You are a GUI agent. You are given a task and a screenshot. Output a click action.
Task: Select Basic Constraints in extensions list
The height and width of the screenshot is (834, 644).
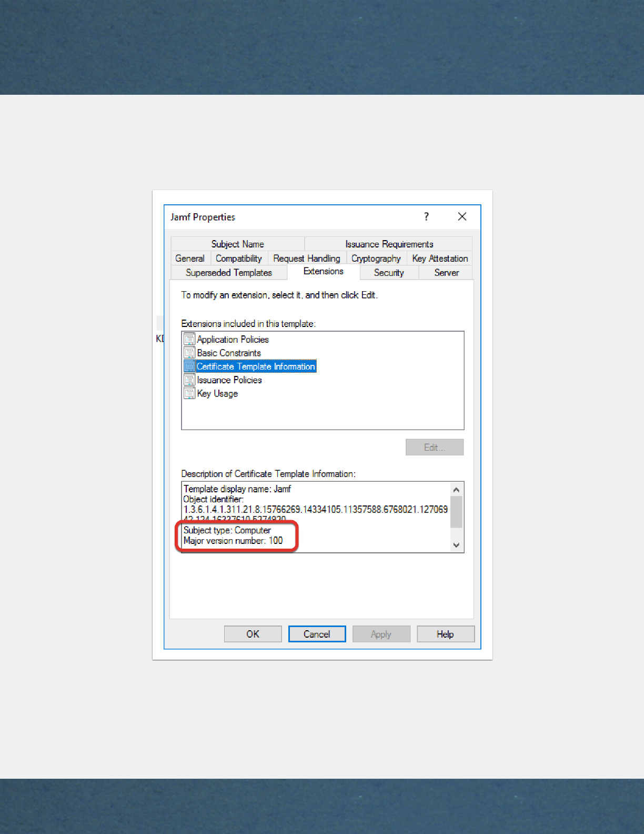(x=229, y=353)
